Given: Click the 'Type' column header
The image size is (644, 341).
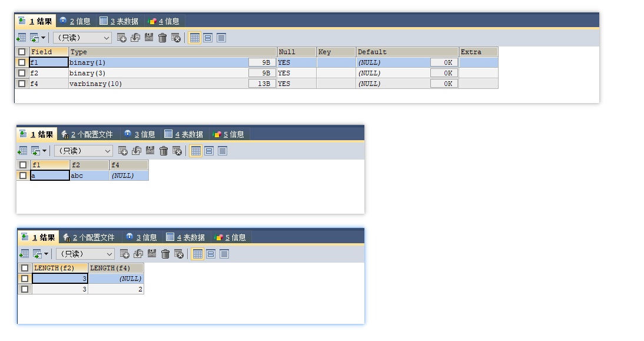Looking at the screenshot, I should click(x=172, y=52).
